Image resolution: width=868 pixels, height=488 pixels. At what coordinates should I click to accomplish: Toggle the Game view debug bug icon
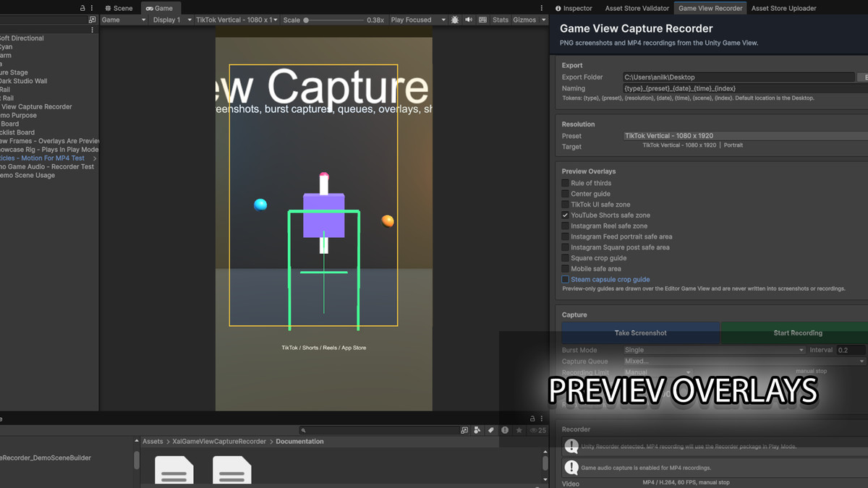coord(454,20)
